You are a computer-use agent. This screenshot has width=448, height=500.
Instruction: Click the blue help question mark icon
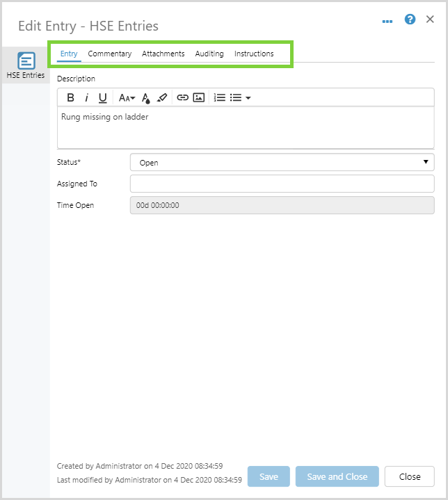tap(410, 20)
